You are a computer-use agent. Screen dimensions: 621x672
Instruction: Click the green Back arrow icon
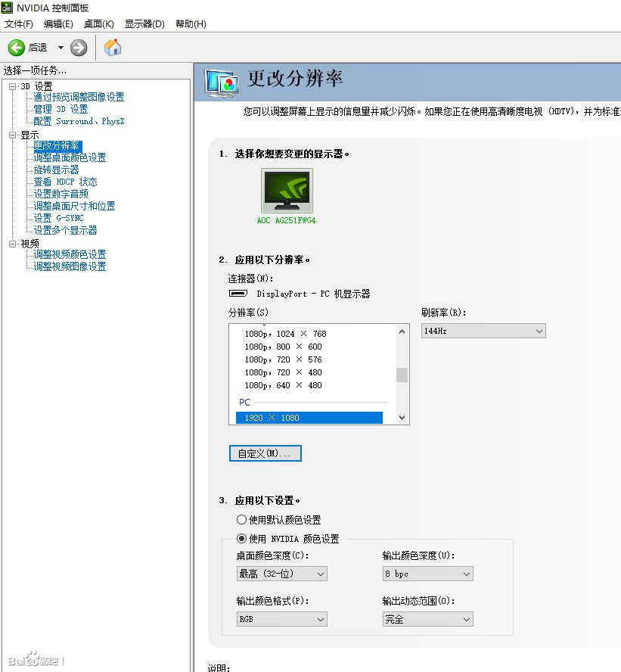[17, 48]
